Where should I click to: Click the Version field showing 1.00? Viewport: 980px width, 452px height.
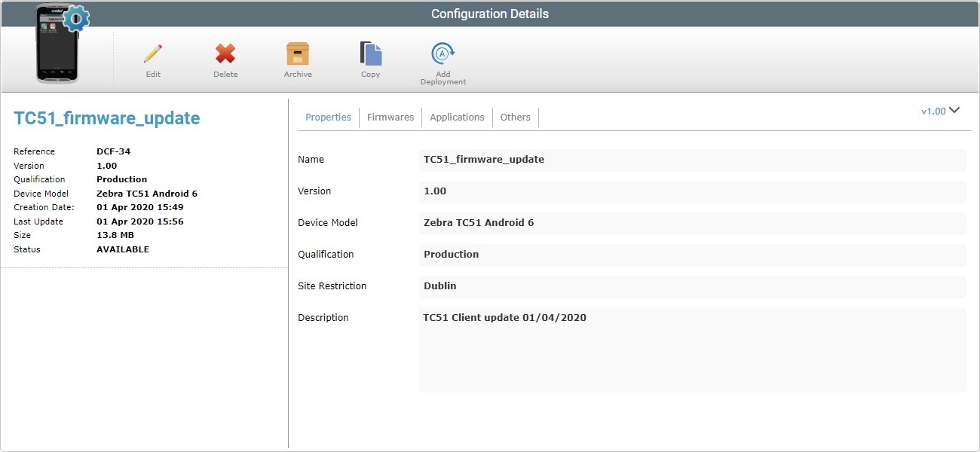pos(691,191)
